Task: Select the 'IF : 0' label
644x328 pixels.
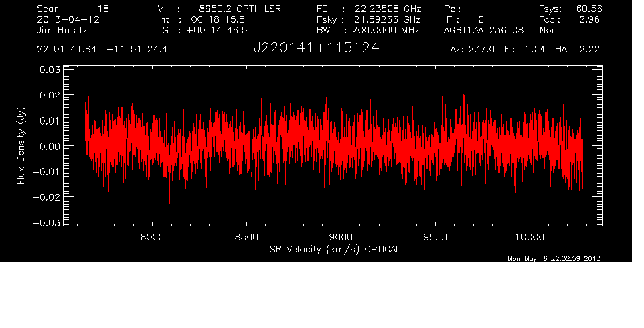Action: (x=464, y=19)
